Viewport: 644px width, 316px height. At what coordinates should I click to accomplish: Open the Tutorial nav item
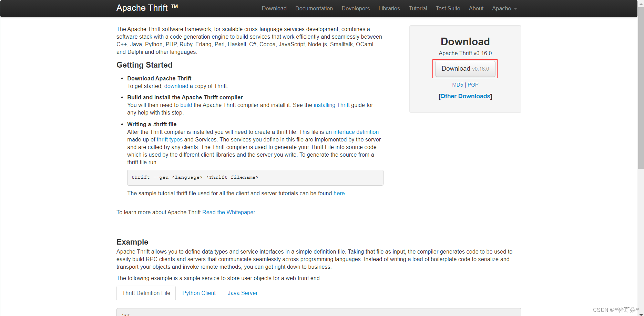point(418,8)
